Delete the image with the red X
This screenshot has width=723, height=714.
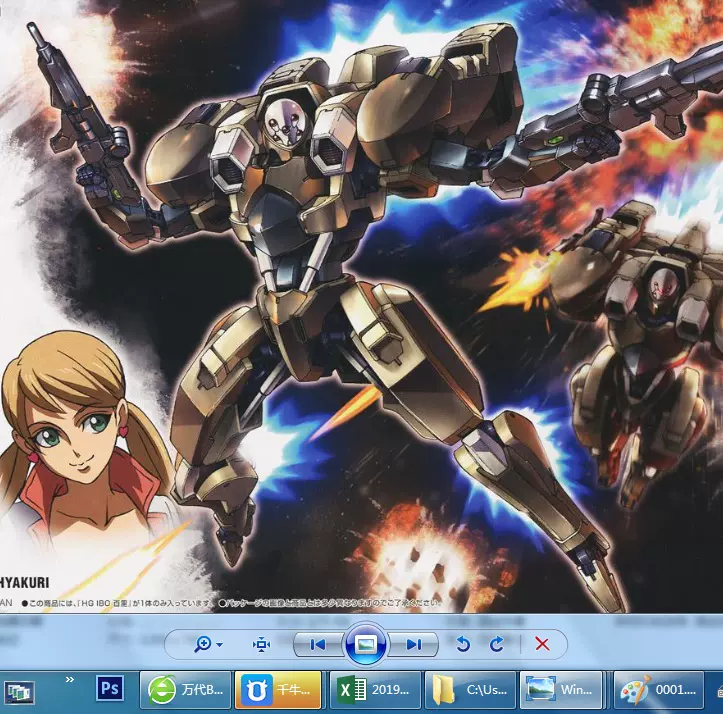pos(542,644)
